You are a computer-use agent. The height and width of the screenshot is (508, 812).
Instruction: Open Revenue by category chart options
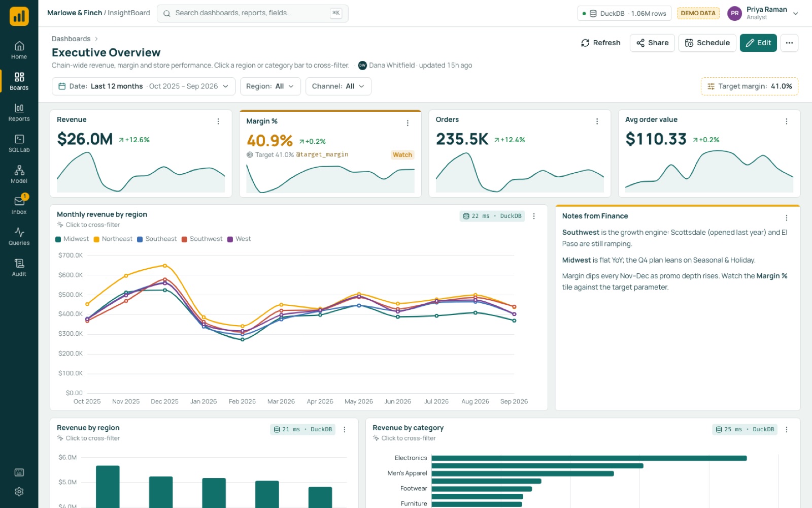pyautogui.click(x=787, y=429)
